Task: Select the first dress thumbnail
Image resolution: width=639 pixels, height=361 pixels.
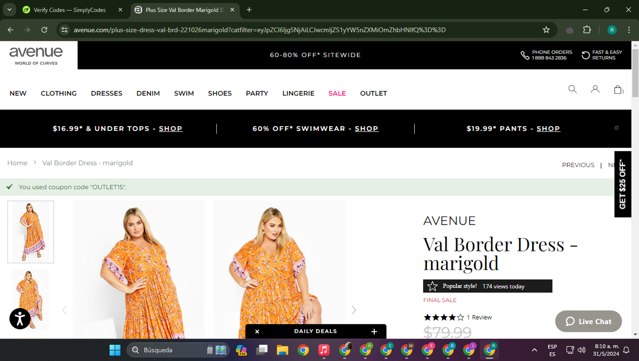Action: 31,232
